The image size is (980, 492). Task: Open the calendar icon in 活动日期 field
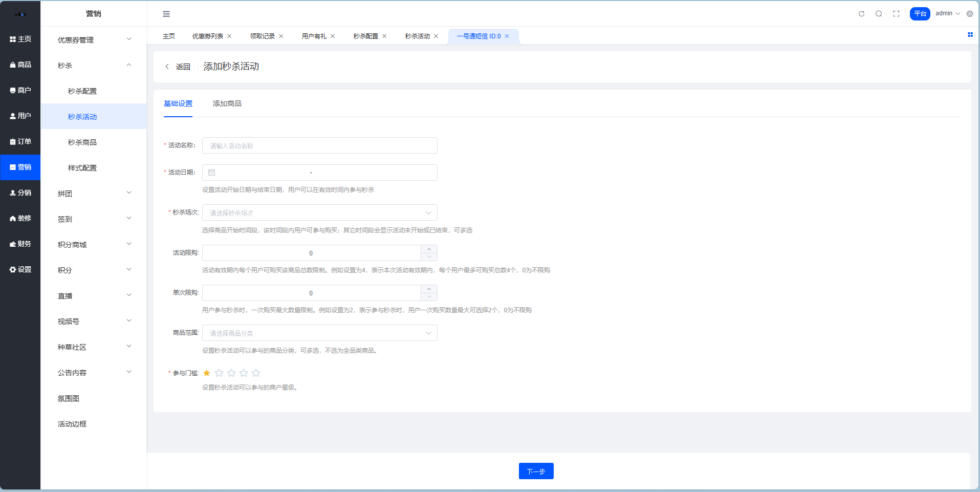point(212,173)
